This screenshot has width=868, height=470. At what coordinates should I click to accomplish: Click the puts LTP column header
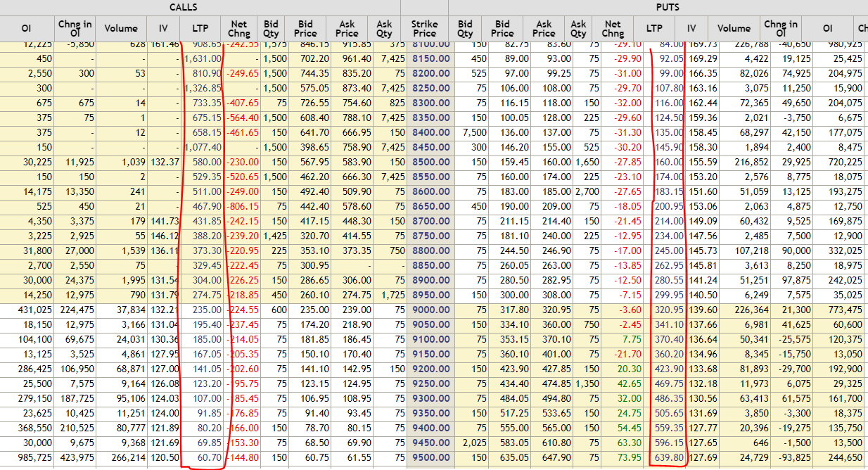654,29
